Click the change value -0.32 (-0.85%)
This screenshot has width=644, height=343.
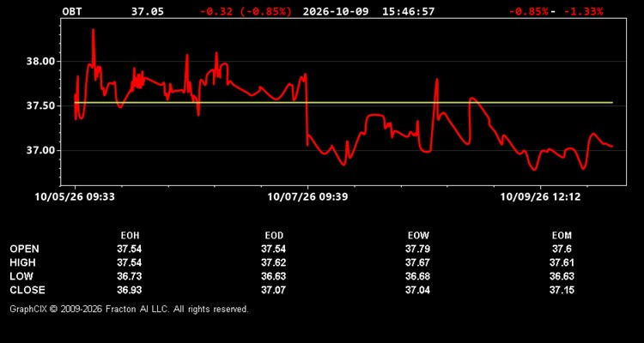point(246,11)
